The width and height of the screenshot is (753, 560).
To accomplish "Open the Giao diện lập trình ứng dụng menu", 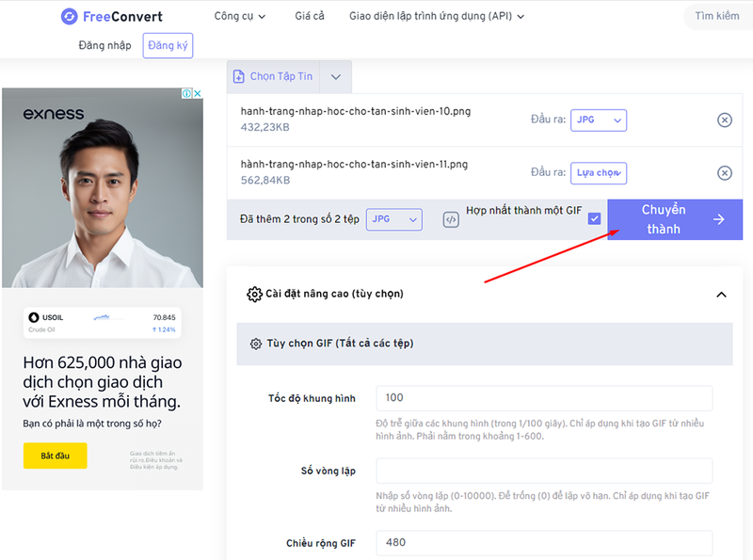I will tap(436, 16).
